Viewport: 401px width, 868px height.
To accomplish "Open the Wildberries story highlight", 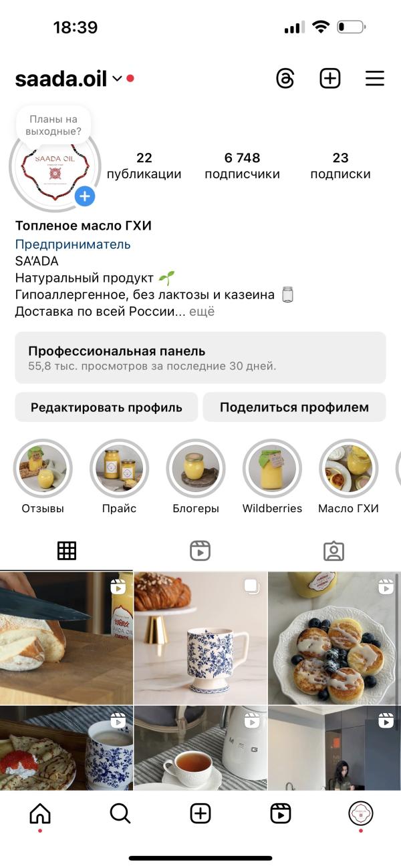I will [272, 477].
